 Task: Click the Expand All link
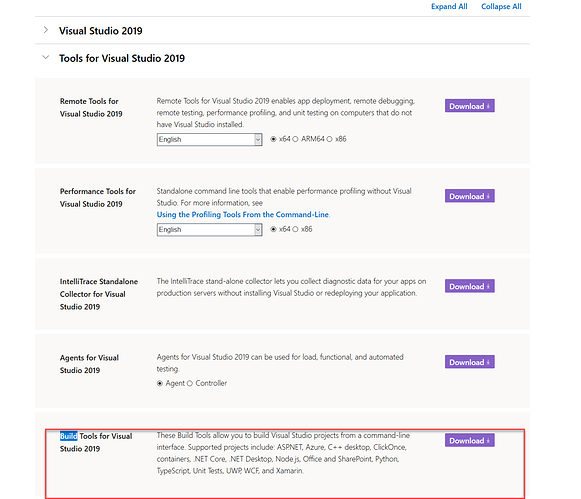[449, 7]
